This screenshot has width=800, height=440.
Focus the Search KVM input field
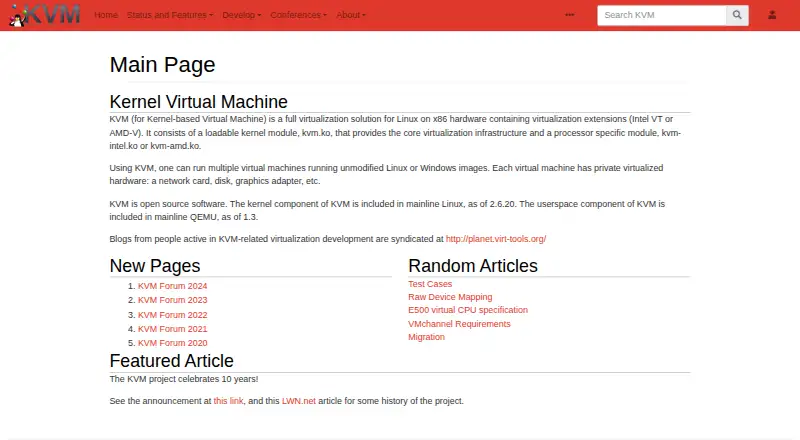click(x=662, y=15)
